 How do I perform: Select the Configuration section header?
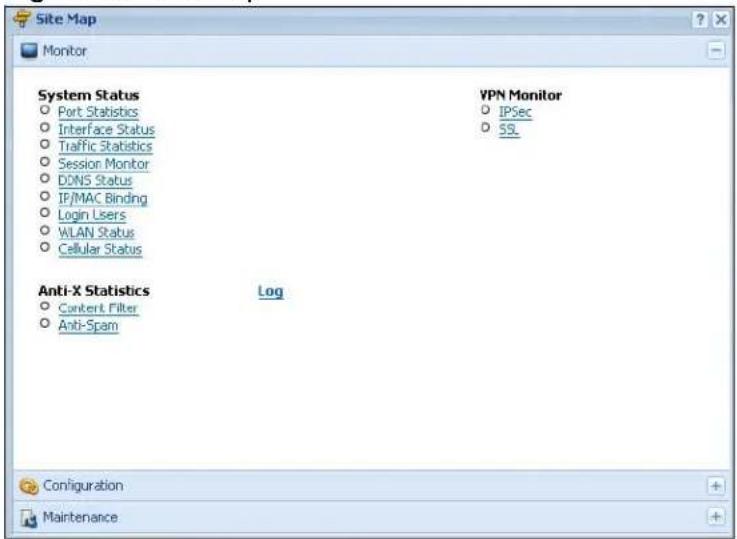371,486
